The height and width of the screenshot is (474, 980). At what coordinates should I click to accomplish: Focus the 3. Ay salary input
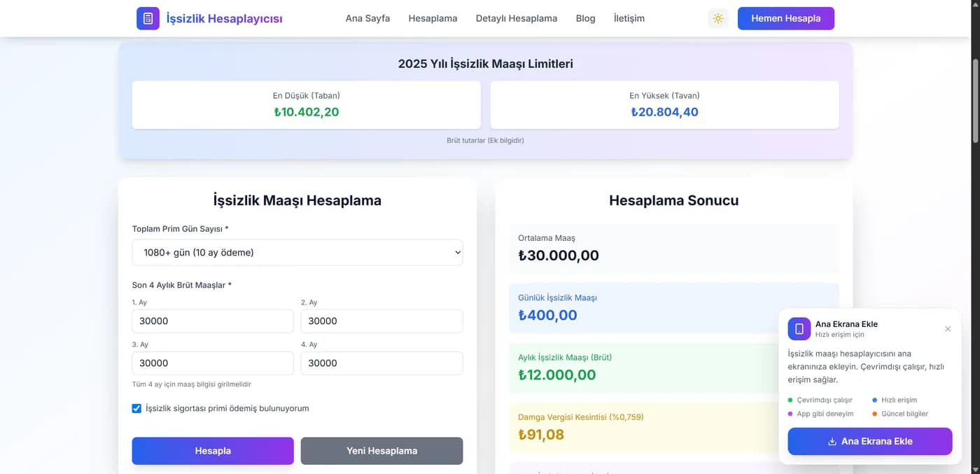point(213,363)
